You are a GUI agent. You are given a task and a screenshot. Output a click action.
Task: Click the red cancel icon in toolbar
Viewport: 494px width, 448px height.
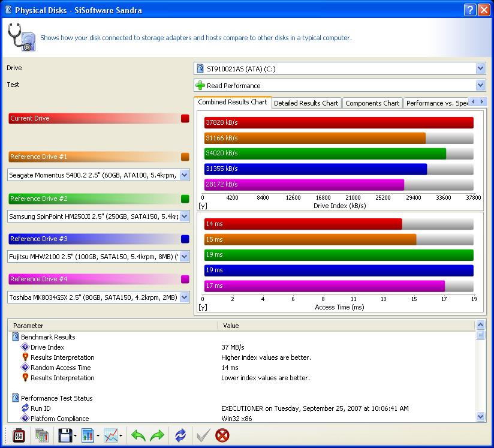[222, 435]
